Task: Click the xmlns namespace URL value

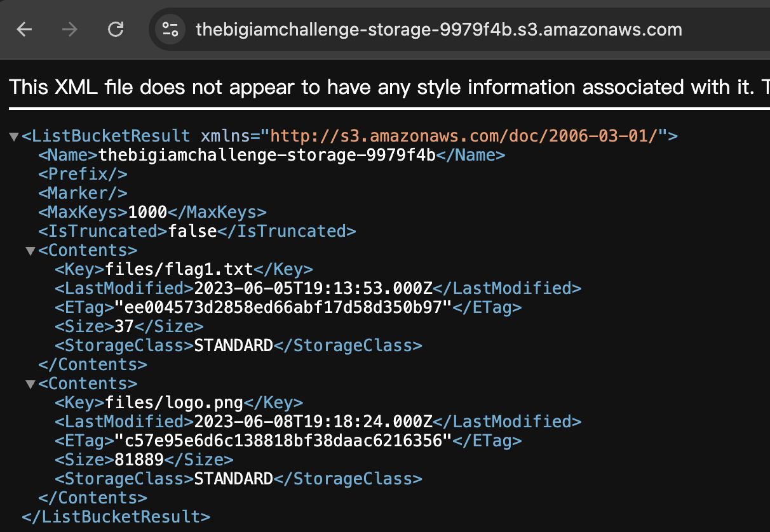Action: (468, 136)
